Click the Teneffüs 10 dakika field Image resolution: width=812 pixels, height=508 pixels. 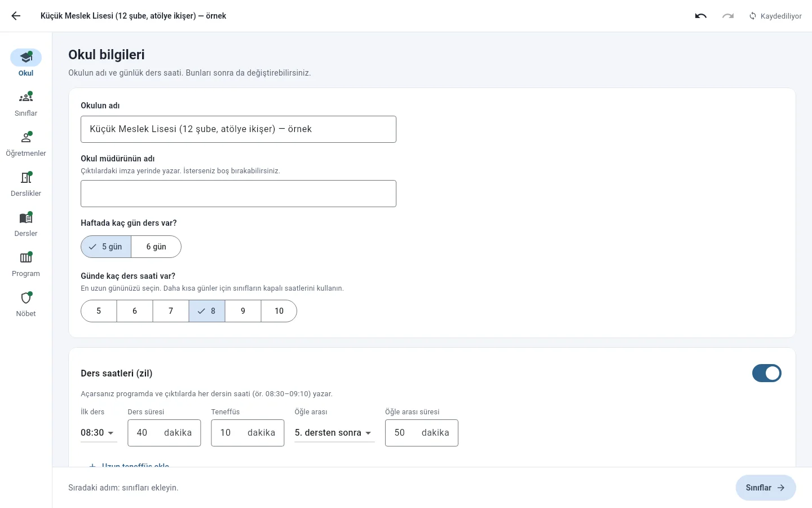pyautogui.click(x=248, y=433)
